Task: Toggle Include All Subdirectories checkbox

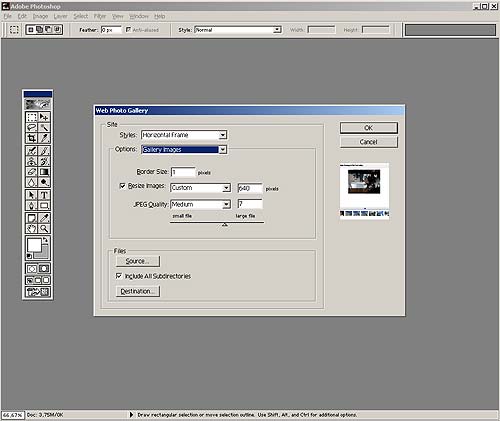Action: (x=119, y=276)
